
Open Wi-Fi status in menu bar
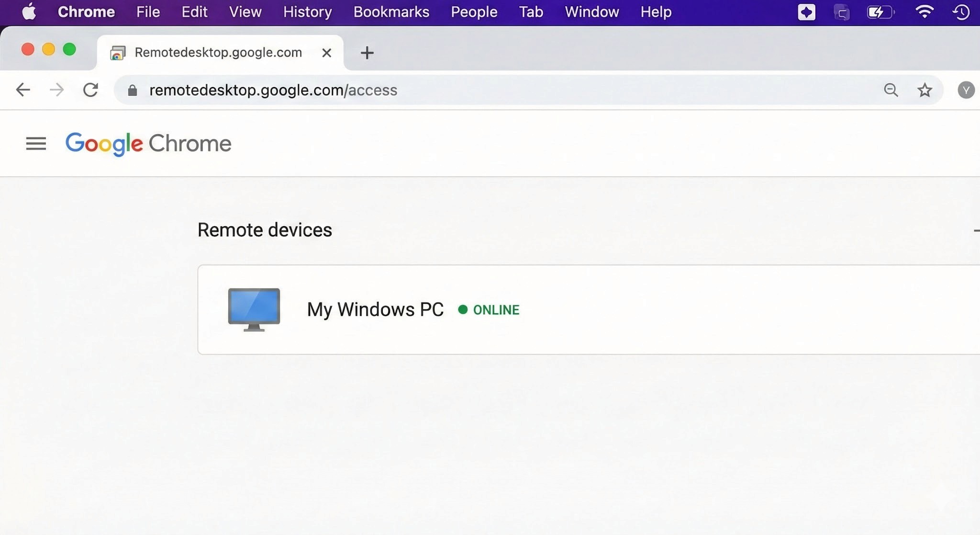coord(924,11)
